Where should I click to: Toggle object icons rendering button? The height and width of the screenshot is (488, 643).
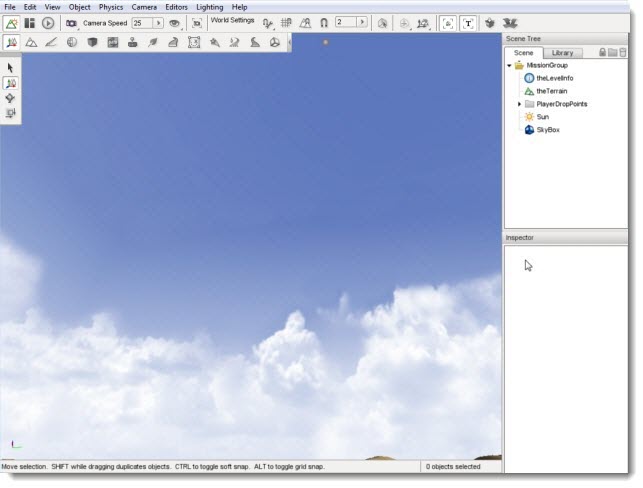point(448,24)
